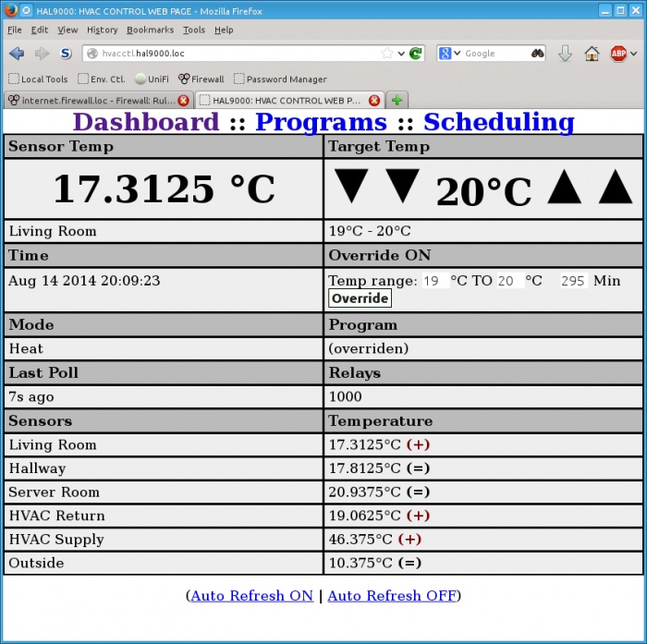Click the search binoculars icon
The width and height of the screenshot is (647, 644).
click(x=538, y=54)
